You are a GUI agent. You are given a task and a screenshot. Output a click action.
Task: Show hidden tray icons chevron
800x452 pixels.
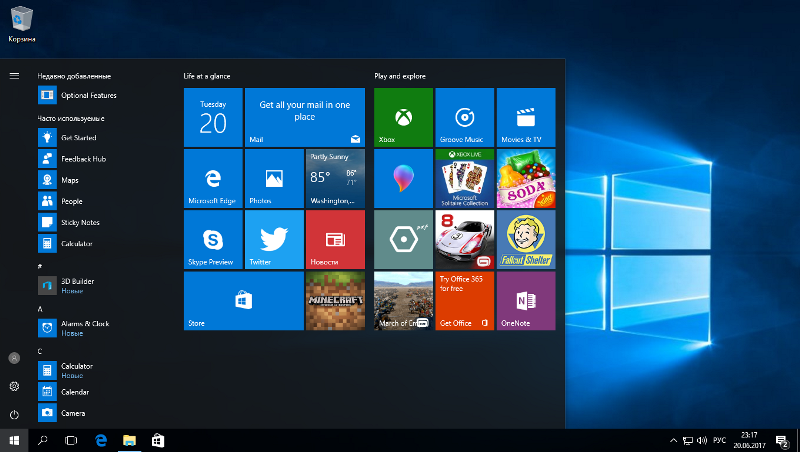tap(673, 440)
